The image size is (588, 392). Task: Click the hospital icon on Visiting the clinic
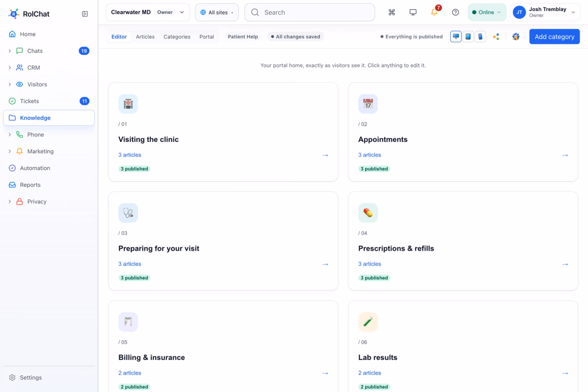click(128, 104)
